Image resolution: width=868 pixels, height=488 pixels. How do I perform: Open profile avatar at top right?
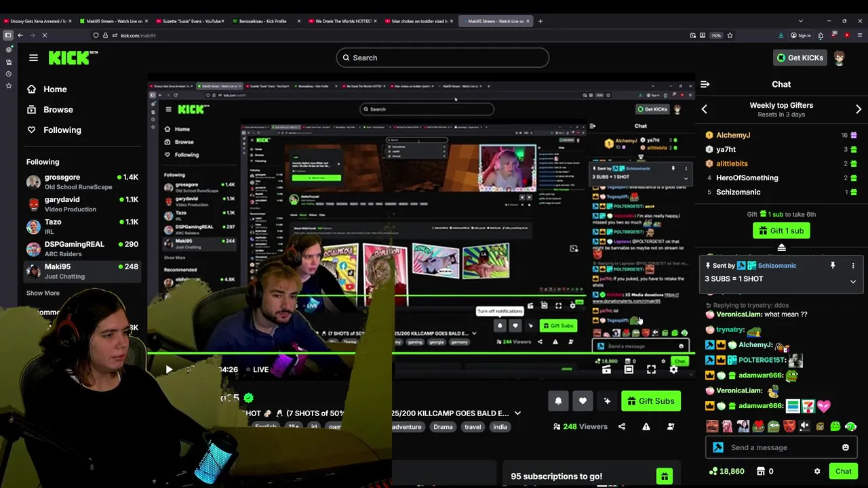pos(840,58)
